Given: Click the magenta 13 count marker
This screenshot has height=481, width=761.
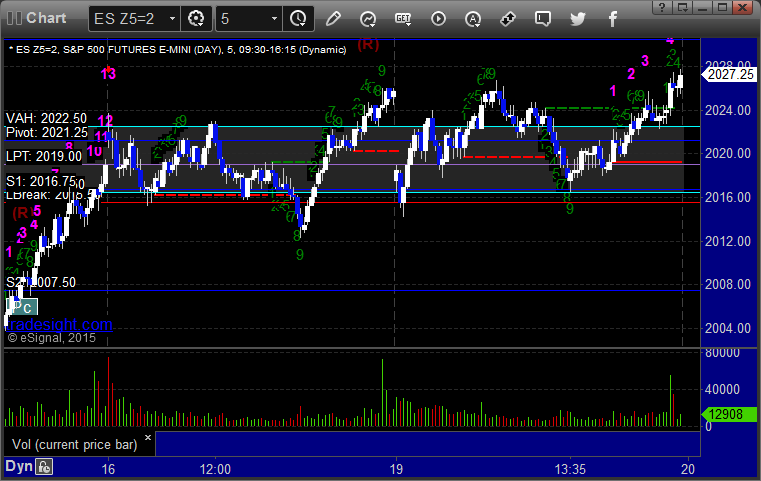Looking at the screenshot, I should [x=108, y=74].
